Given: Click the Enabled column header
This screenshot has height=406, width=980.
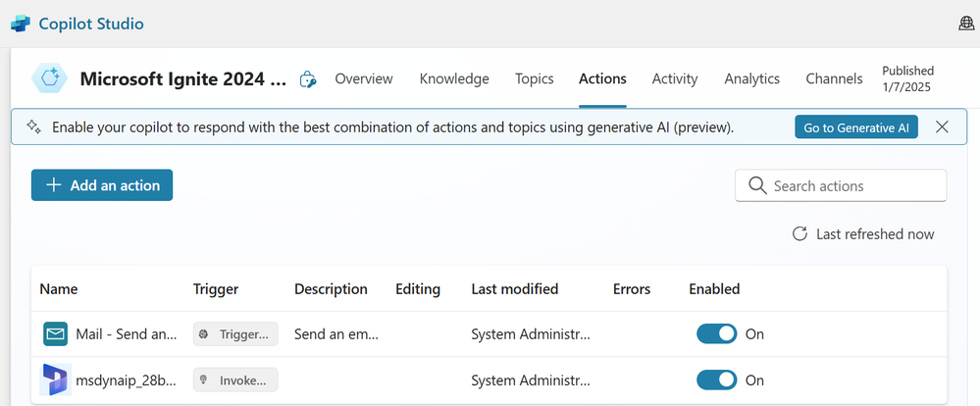Looking at the screenshot, I should coord(714,289).
